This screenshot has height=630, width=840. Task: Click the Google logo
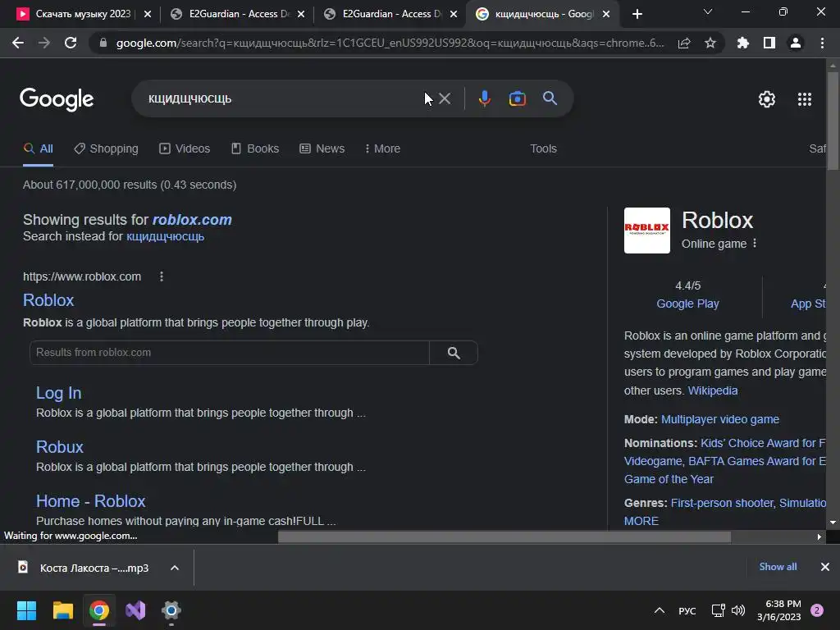(57, 99)
